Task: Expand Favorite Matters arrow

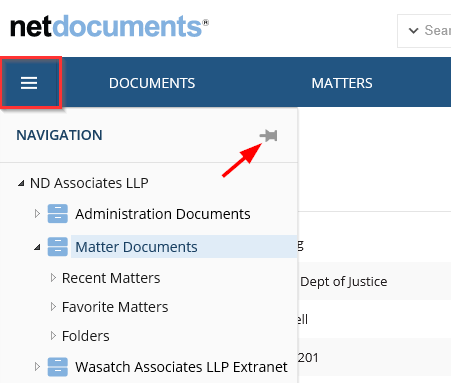Action: (53, 307)
